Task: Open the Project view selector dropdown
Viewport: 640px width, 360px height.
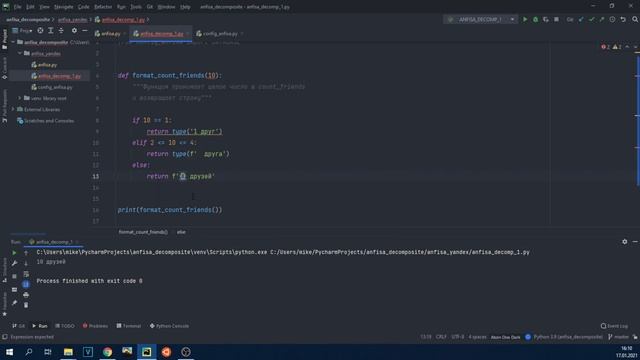Action: pos(22,31)
